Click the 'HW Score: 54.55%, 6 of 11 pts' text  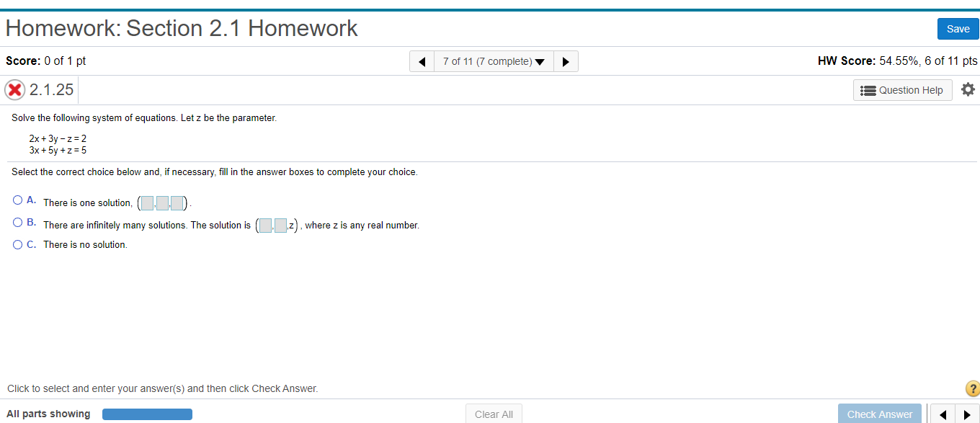click(x=897, y=61)
